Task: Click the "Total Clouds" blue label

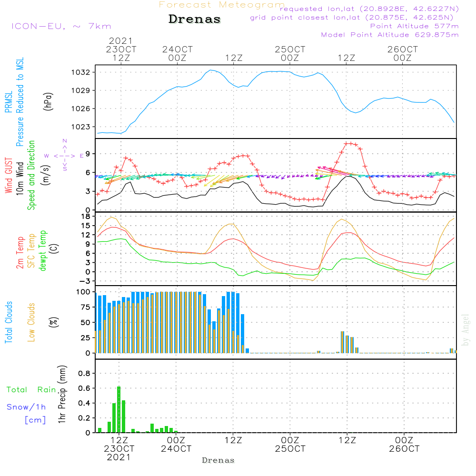Action: point(9,322)
